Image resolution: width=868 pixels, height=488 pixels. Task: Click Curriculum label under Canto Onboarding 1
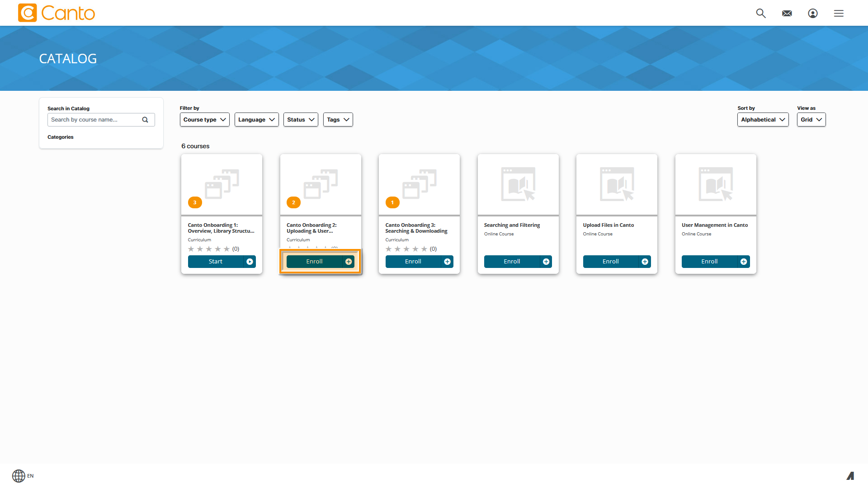point(199,240)
